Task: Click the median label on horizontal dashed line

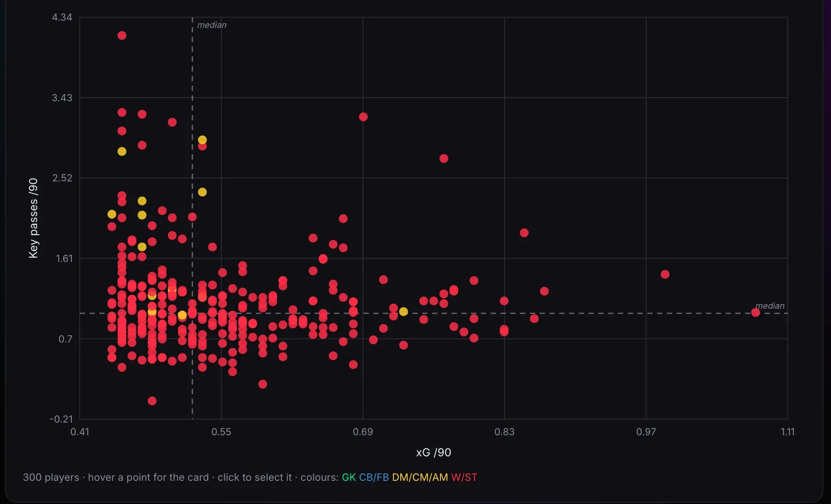Action: point(770,306)
